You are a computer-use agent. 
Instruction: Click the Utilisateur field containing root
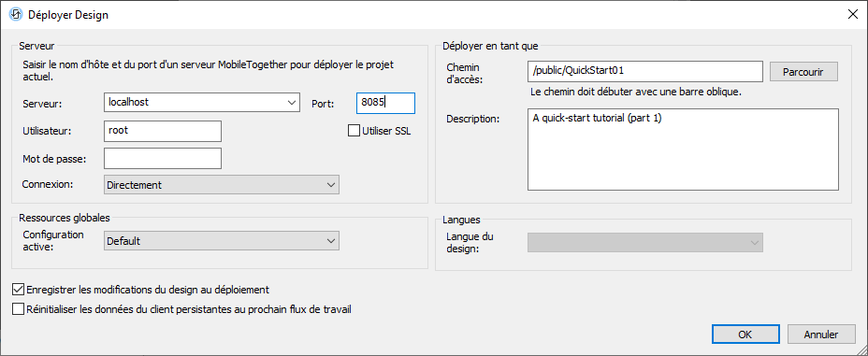point(163,131)
